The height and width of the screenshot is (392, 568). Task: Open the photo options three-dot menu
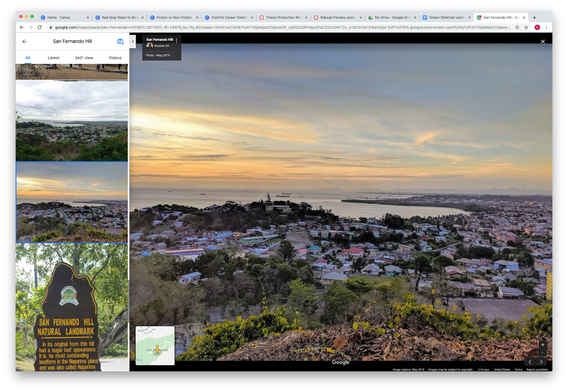[x=177, y=40]
